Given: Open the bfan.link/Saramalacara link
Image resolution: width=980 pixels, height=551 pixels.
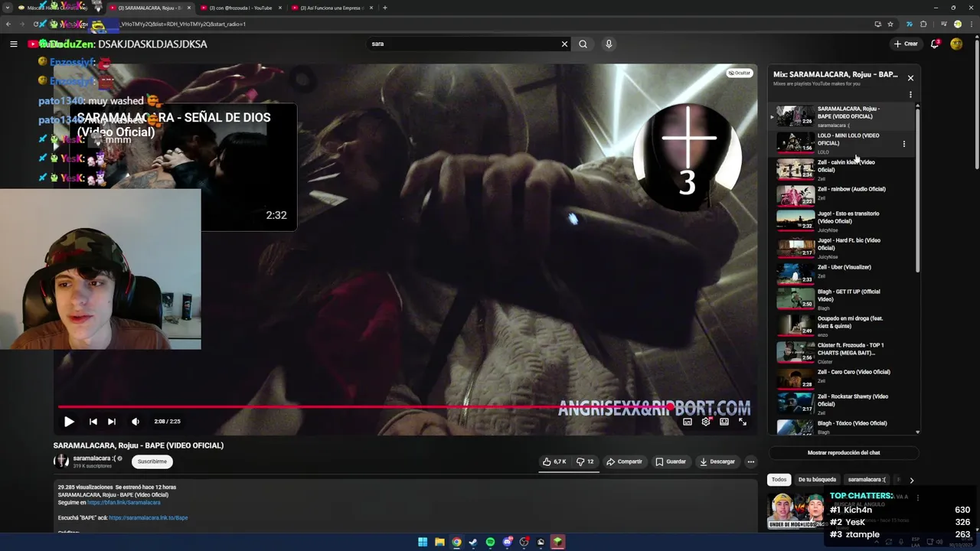Looking at the screenshot, I should tap(124, 503).
